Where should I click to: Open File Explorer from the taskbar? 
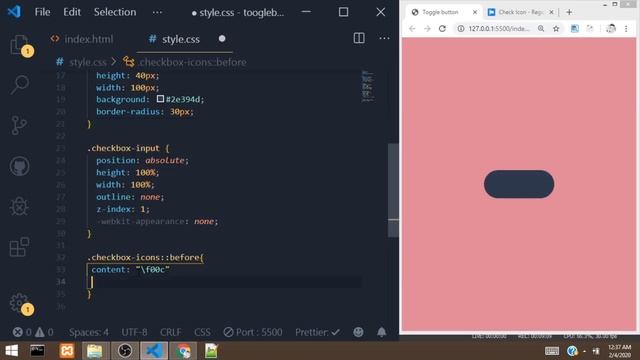[x=95, y=351]
